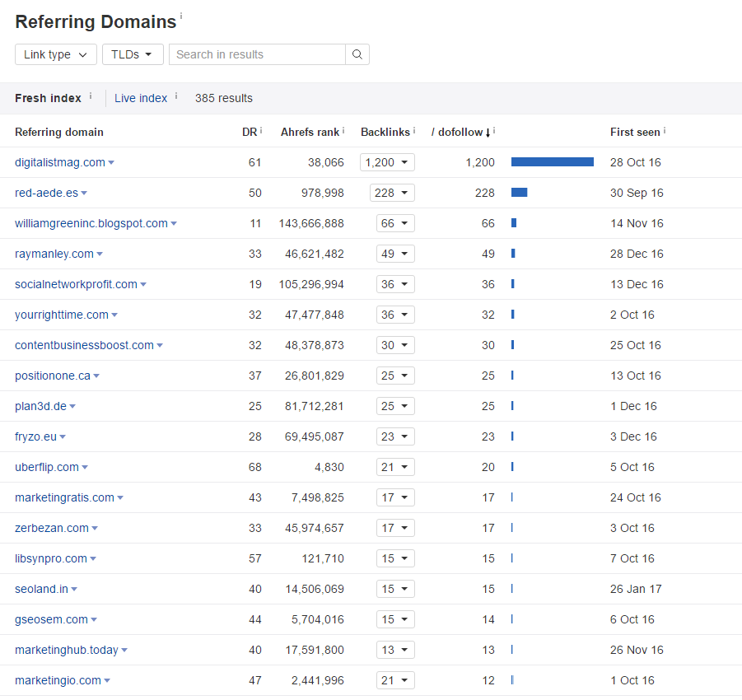Open the Link type dropdown
The image size is (742, 700).
coord(56,54)
